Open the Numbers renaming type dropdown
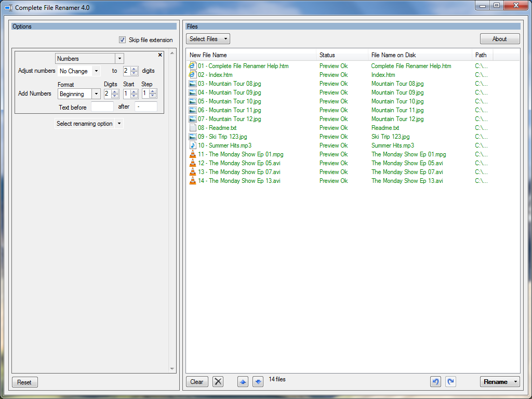The width and height of the screenshot is (532, 399). [x=119, y=58]
